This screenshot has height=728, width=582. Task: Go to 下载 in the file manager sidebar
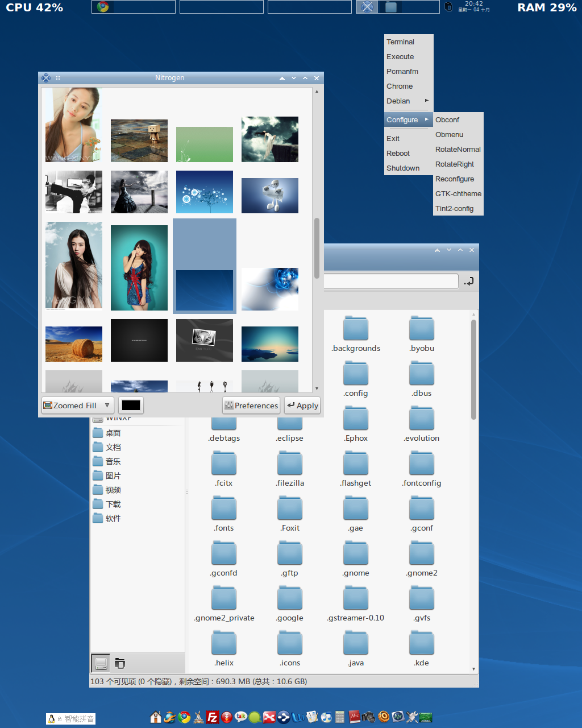pos(136,504)
